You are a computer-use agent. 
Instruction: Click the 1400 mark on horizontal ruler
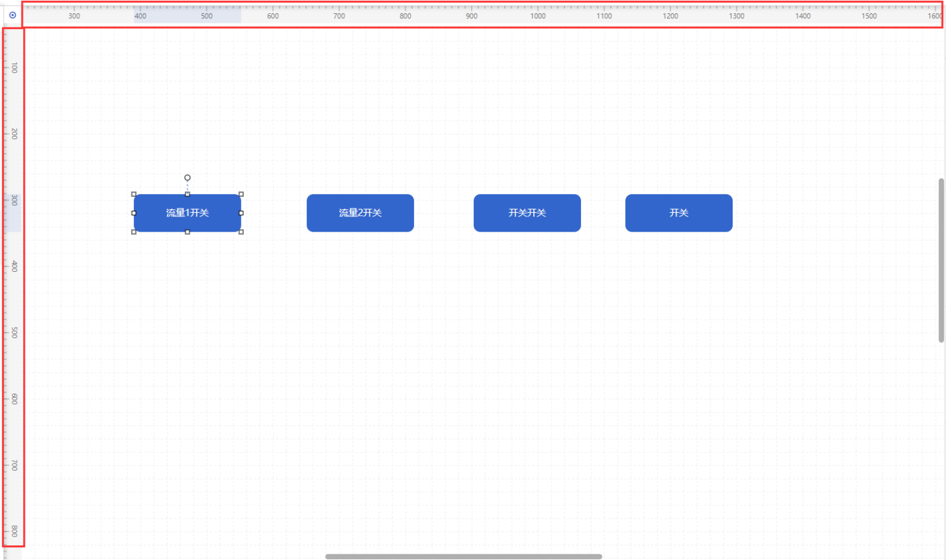click(x=803, y=16)
